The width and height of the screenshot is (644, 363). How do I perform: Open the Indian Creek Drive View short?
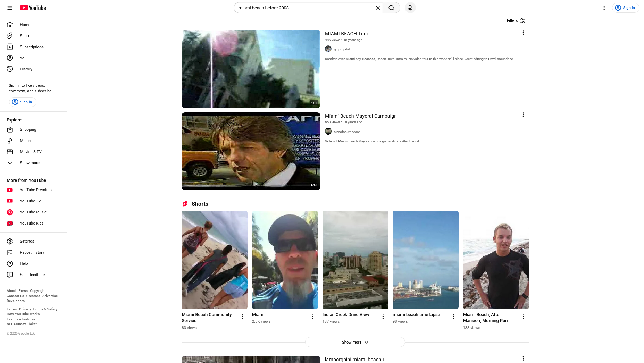[x=355, y=260]
